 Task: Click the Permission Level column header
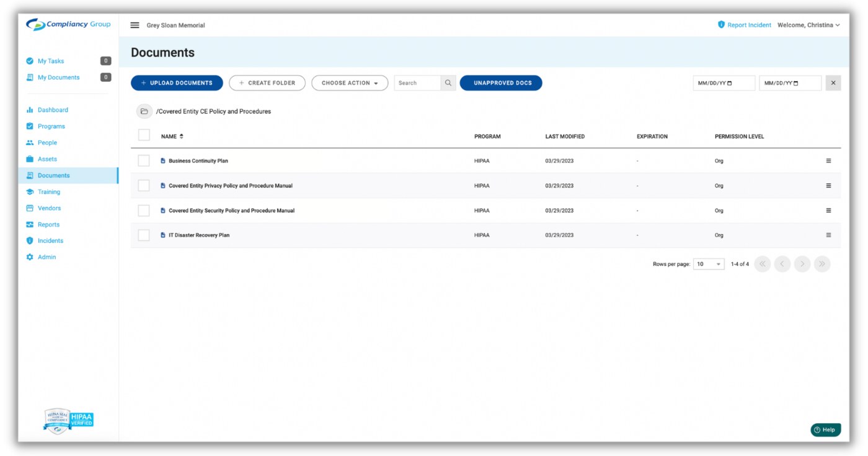[739, 136]
